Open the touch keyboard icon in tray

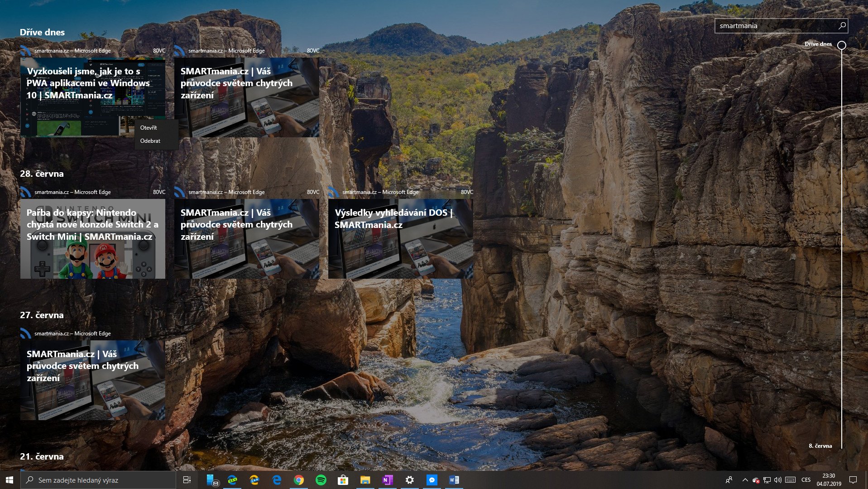pos(791,480)
